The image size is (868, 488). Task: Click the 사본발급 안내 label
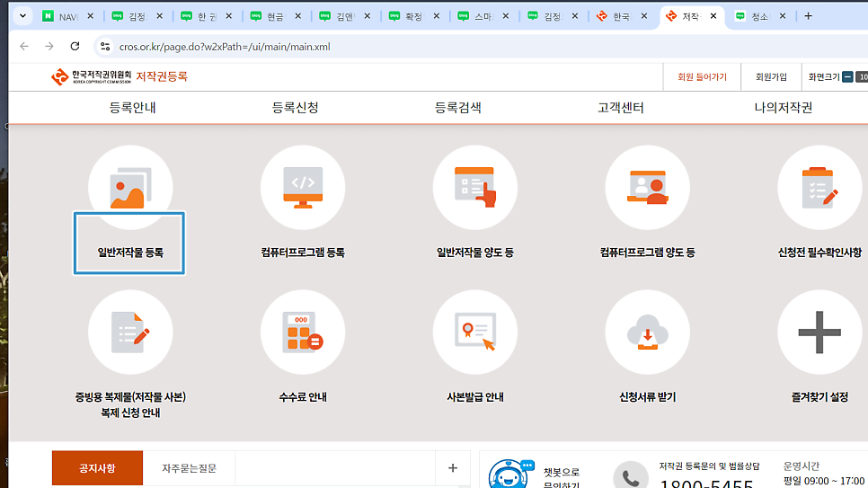click(x=475, y=397)
